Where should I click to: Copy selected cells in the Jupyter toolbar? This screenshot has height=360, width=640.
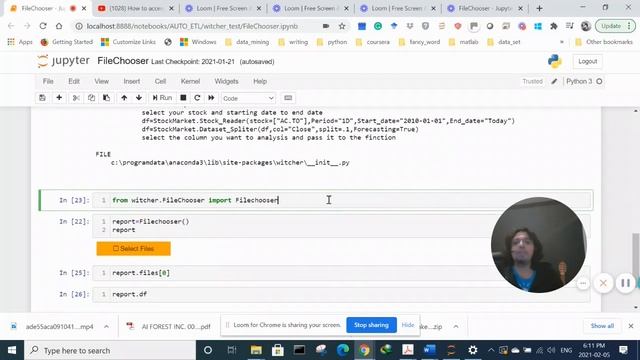click(91, 98)
